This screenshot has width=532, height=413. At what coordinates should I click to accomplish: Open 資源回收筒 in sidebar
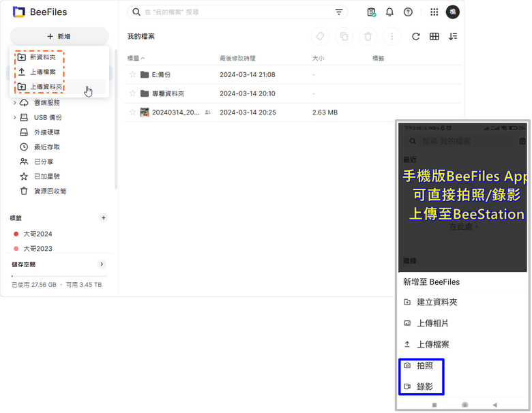pos(50,192)
